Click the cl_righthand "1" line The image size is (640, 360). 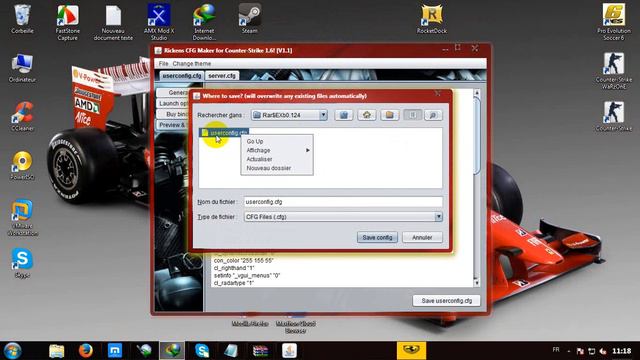click(234, 268)
